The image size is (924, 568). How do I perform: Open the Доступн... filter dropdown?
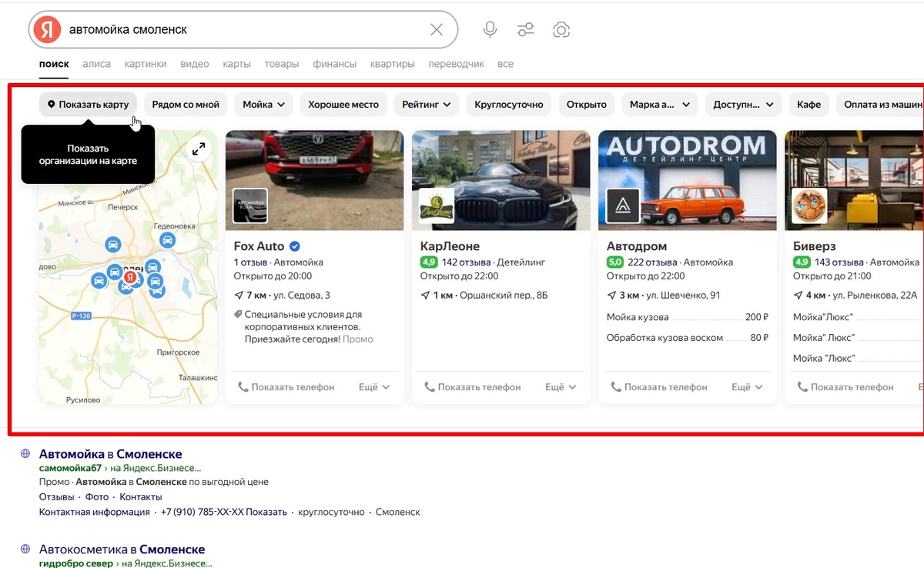[744, 104]
